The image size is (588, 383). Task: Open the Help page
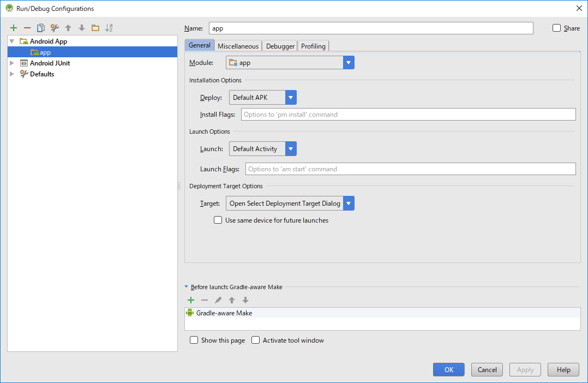pyautogui.click(x=563, y=369)
